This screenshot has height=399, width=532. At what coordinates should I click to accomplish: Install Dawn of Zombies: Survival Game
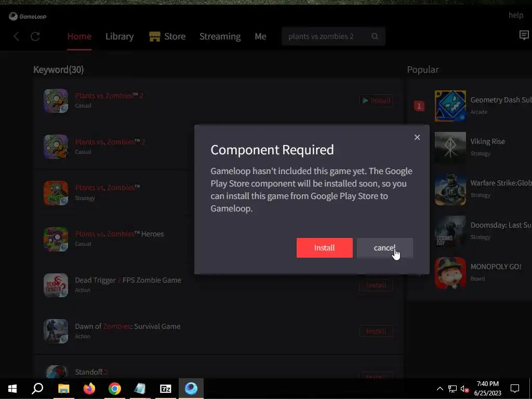[x=376, y=331]
